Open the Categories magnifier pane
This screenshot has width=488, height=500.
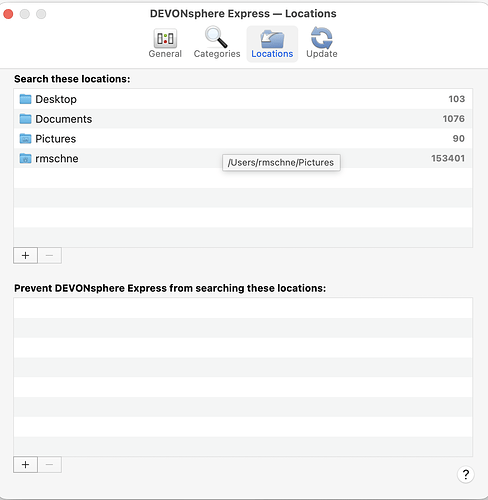pyautogui.click(x=217, y=44)
